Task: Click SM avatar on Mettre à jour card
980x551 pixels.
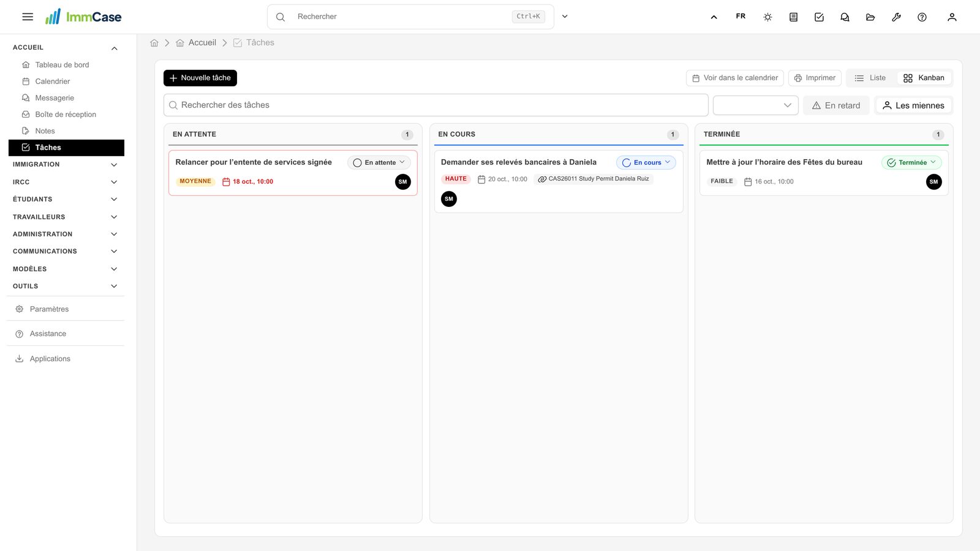Action: point(934,182)
